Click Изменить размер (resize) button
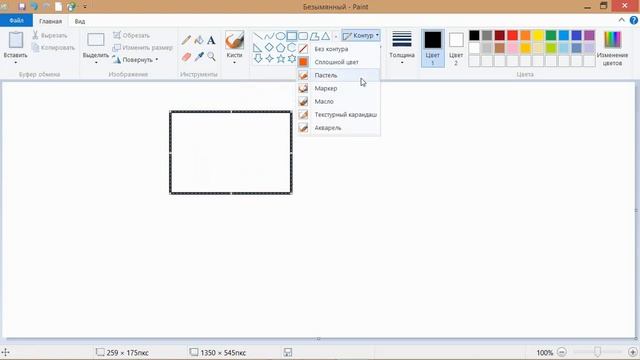The image size is (640, 360). tap(143, 48)
